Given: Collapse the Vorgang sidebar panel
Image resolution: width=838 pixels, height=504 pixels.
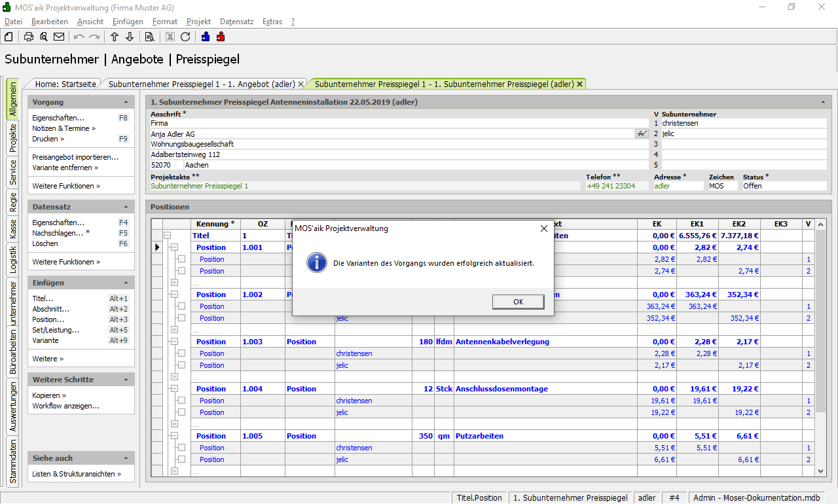Looking at the screenshot, I should coord(126,103).
